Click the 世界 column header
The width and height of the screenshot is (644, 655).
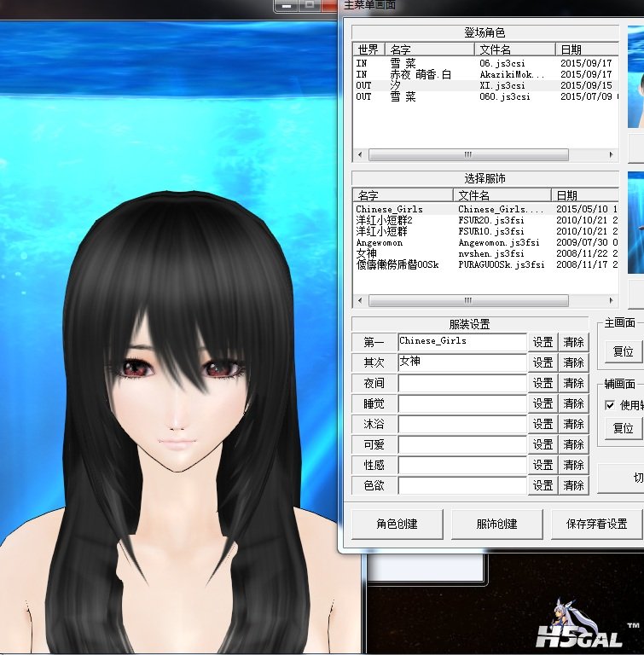[368, 49]
